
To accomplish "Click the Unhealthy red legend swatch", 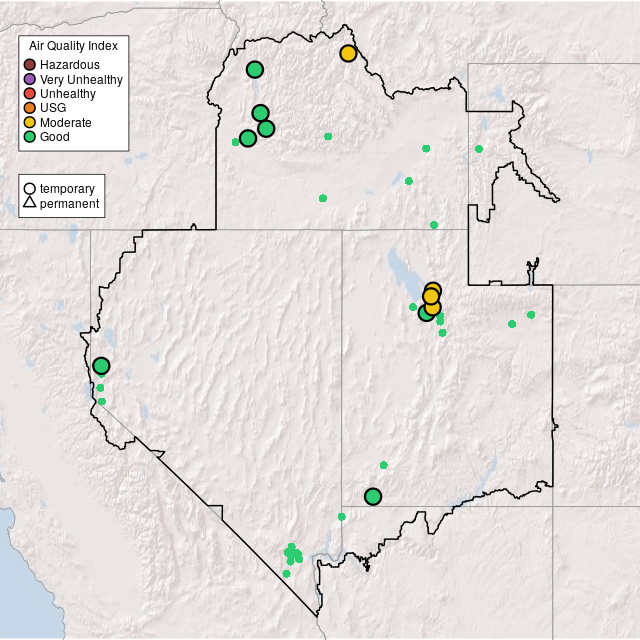I will (30, 93).
